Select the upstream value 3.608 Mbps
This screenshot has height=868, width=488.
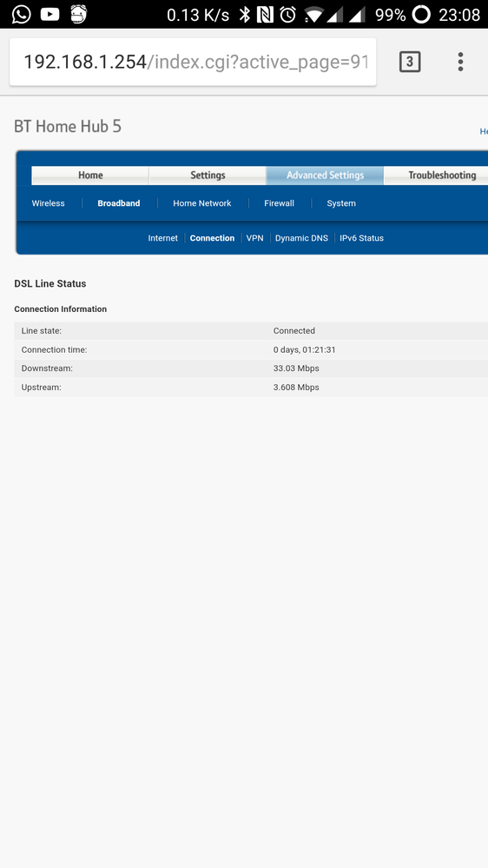pos(296,387)
